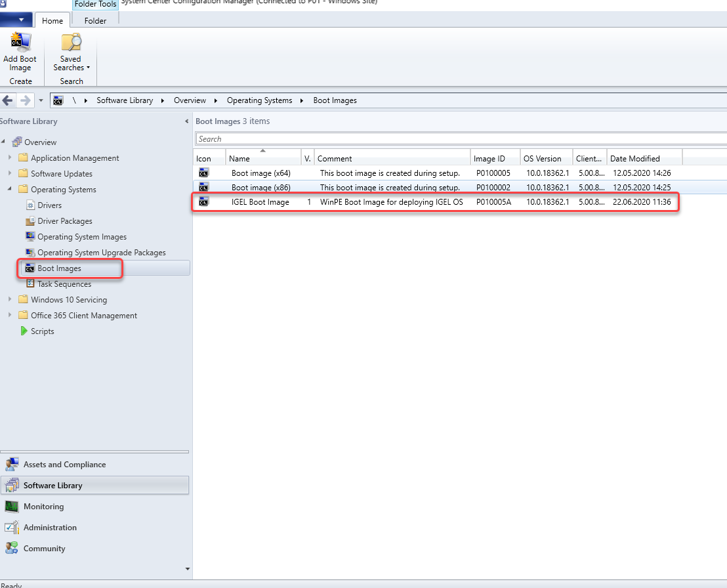Open Operating System Upgrade Packages
727x588 pixels.
tap(101, 253)
